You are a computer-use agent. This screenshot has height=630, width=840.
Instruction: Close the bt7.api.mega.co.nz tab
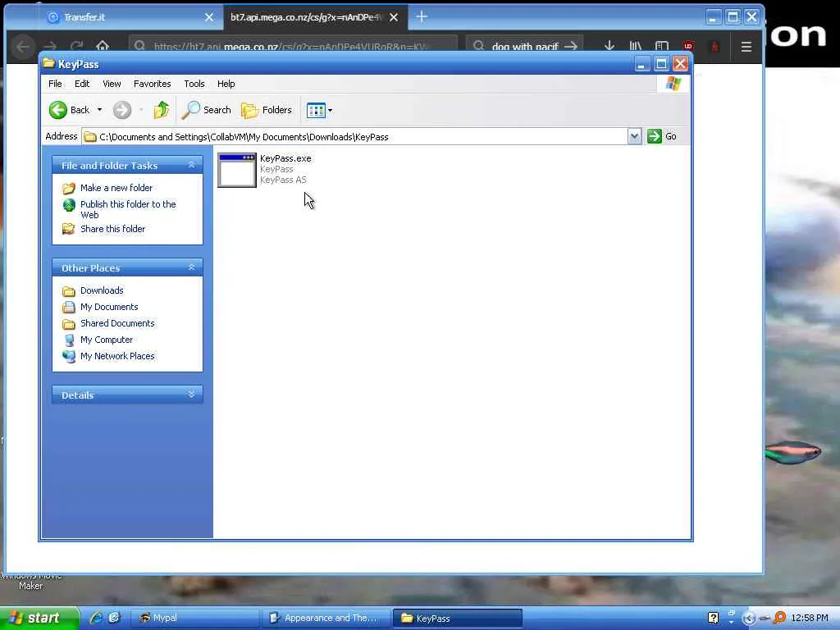tap(394, 17)
